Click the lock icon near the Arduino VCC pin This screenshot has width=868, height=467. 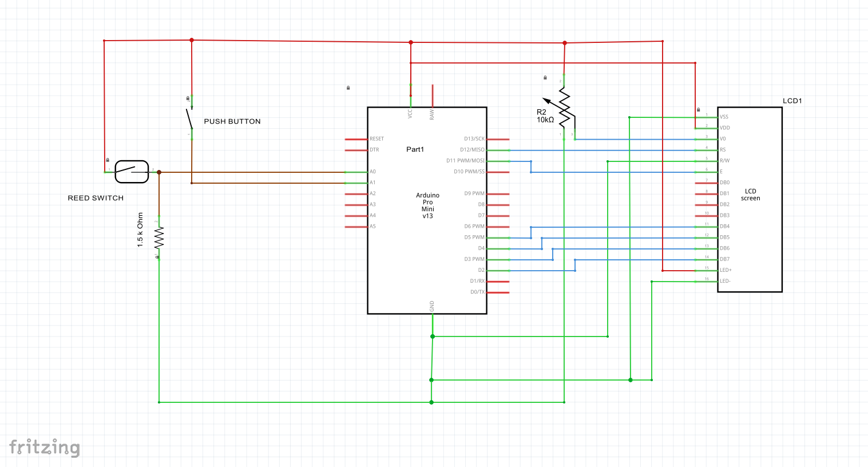(348, 88)
